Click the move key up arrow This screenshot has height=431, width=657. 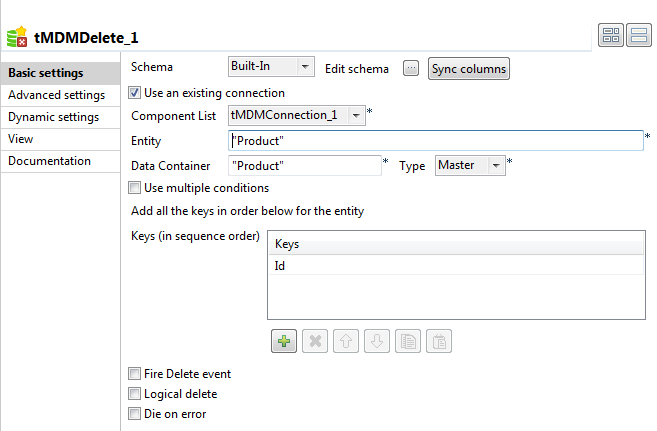346,341
